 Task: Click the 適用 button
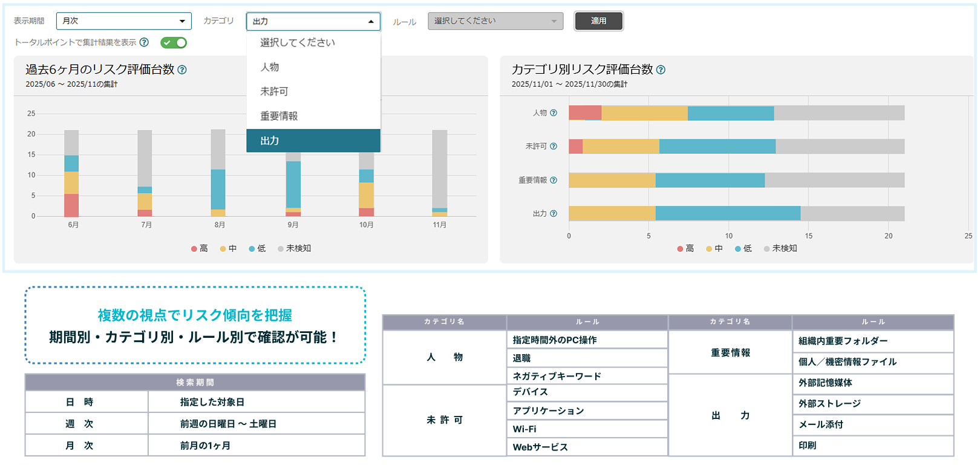(x=598, y=21)
